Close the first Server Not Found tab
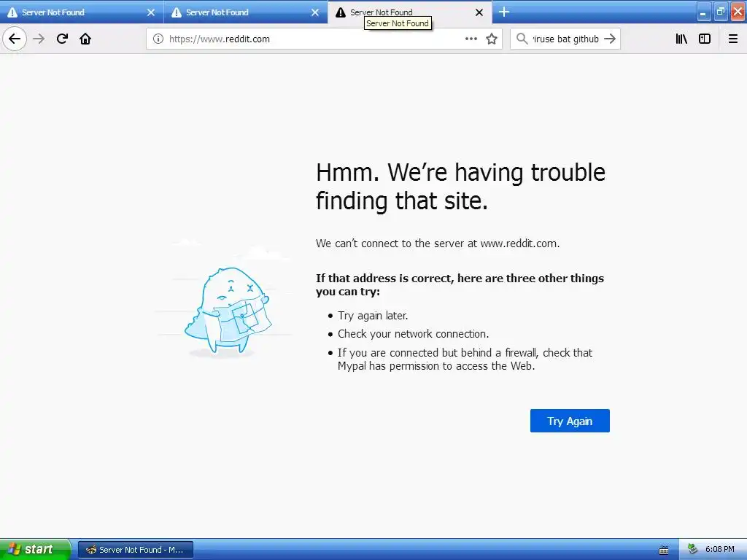 (x=151, y=12)
